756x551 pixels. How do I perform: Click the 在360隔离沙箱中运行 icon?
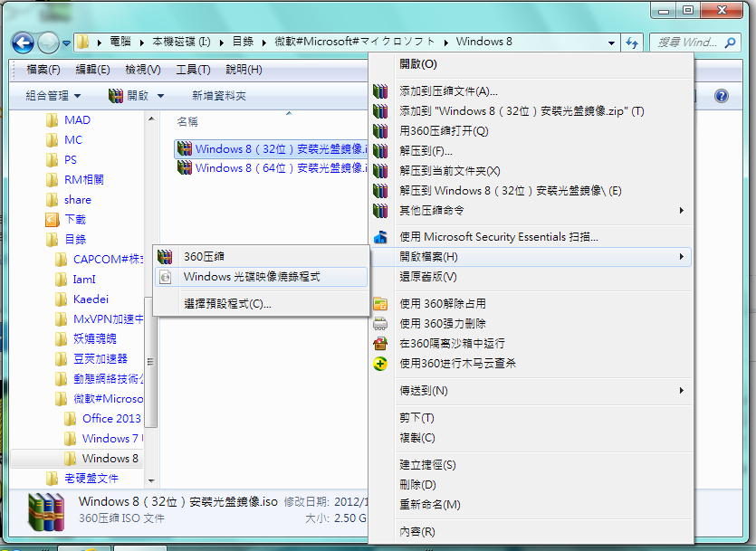380,344
